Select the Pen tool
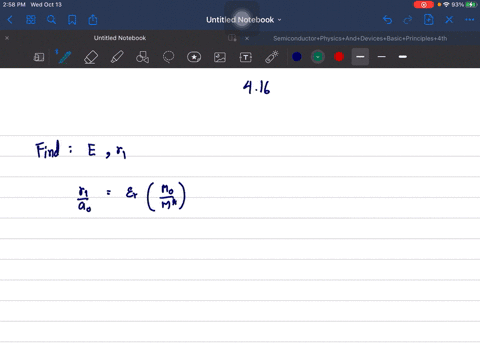This screenshot has width=480, height=360. pos(64,57)
